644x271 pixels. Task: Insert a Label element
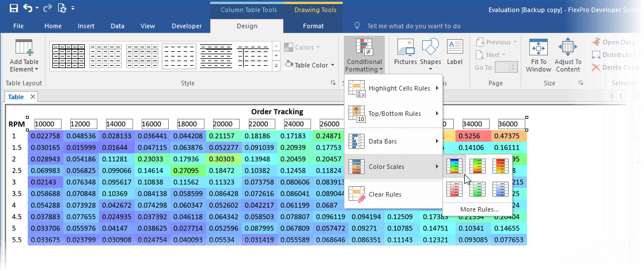[454, 51]
